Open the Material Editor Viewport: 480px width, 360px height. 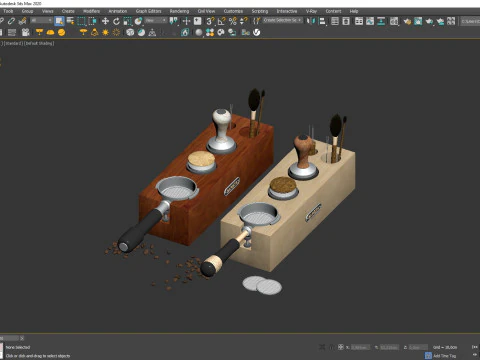point(394,21)
